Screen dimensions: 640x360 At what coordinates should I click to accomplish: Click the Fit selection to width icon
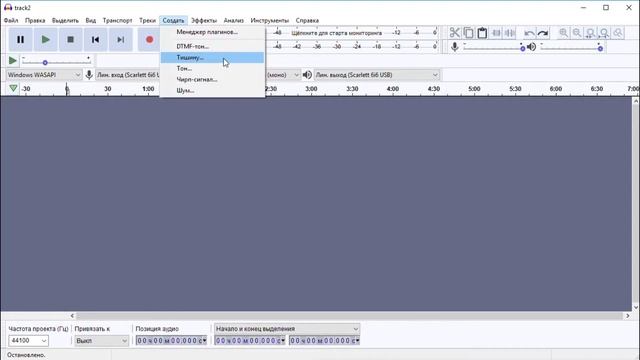591,33
